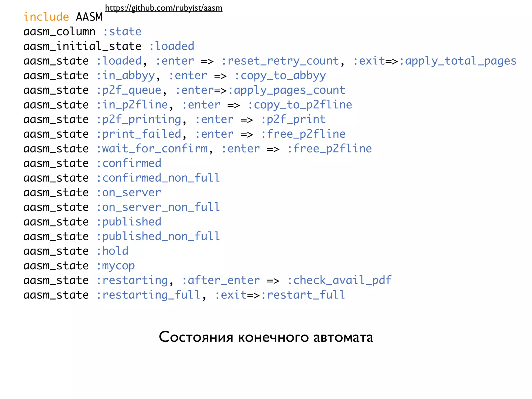Open the github.com/rubyist/aasm link

click(164, 8)
